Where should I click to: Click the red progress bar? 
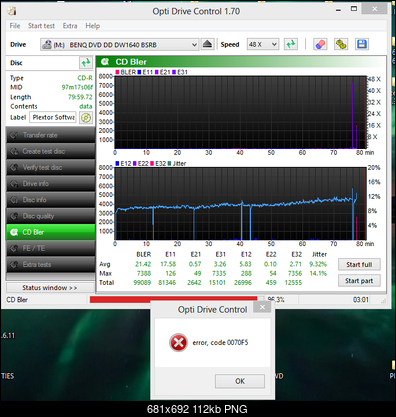pos(173,299)
